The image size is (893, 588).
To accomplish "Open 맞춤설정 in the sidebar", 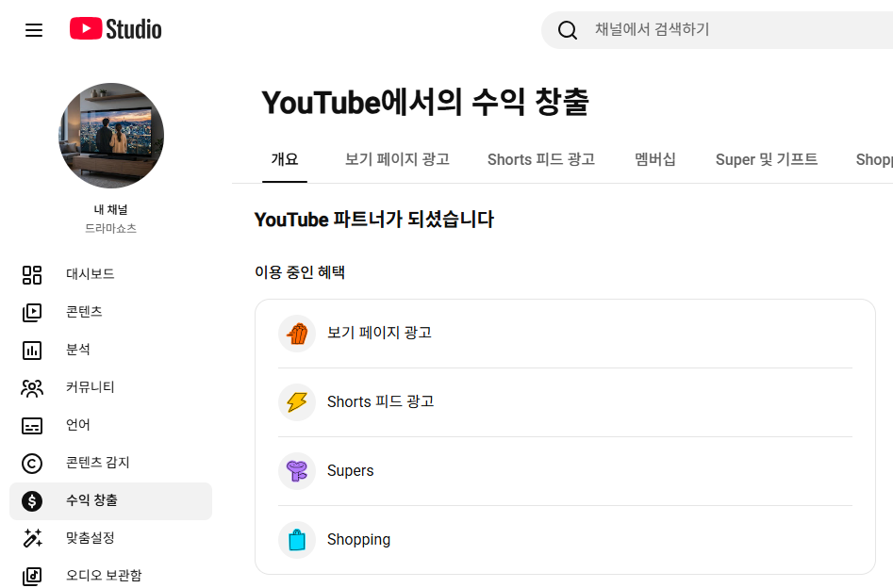I will pyautogui.click(x=111, y=538).
